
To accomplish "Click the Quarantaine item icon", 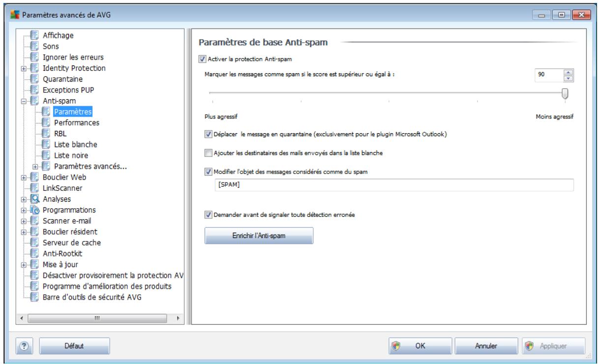I will [x=34, y=79].
